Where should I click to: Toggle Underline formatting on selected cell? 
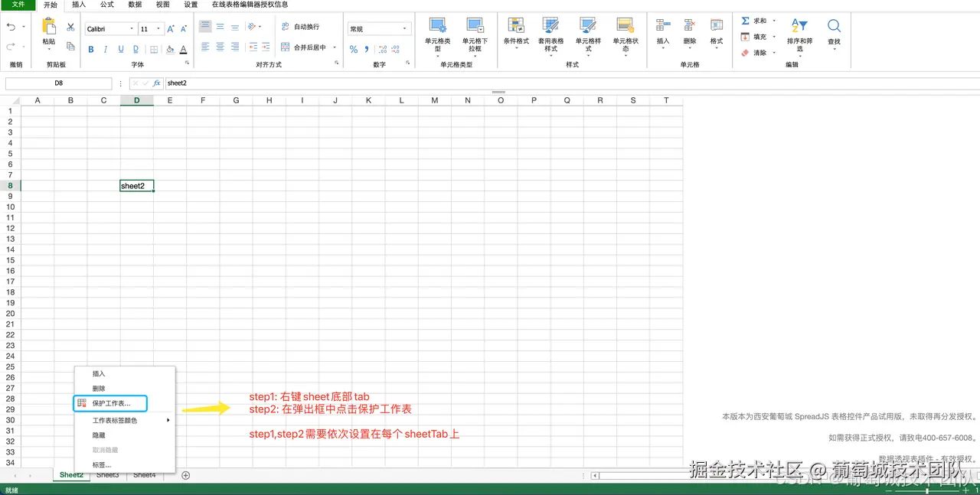point(121,49)
